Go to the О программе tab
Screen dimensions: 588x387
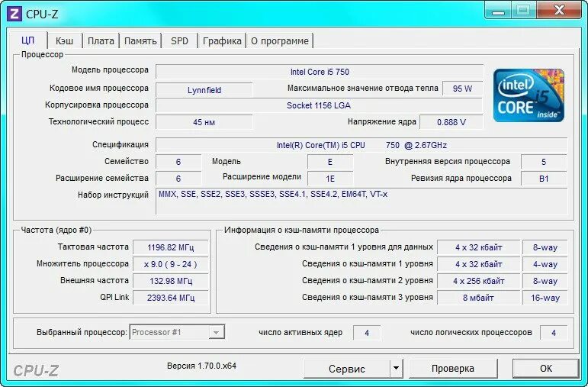279,40
